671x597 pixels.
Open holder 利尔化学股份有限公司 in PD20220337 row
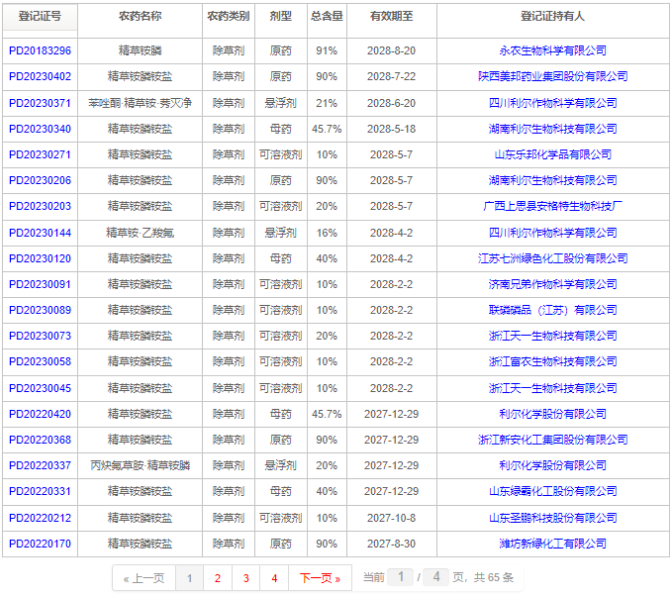553,465
